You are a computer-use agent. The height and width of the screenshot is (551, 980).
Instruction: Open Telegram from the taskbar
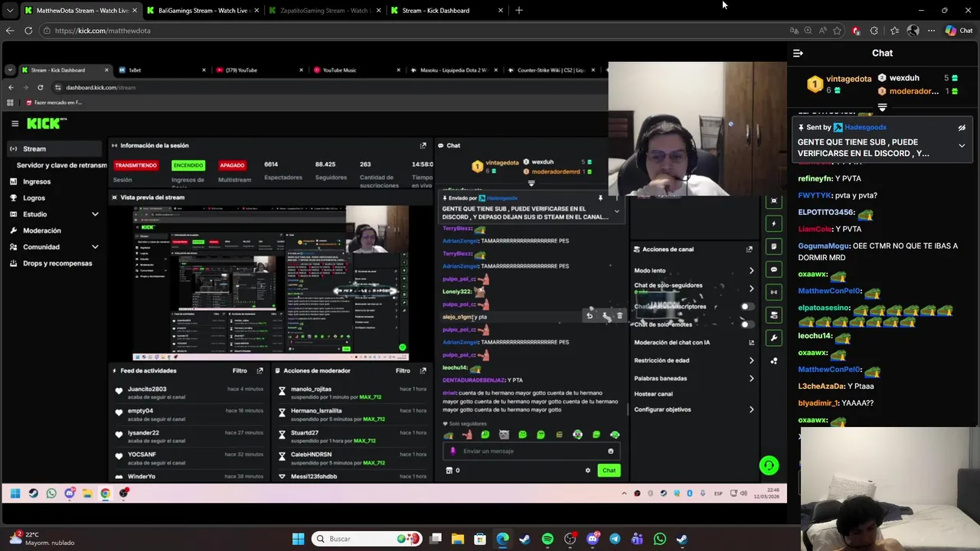(x=615, y=539)
